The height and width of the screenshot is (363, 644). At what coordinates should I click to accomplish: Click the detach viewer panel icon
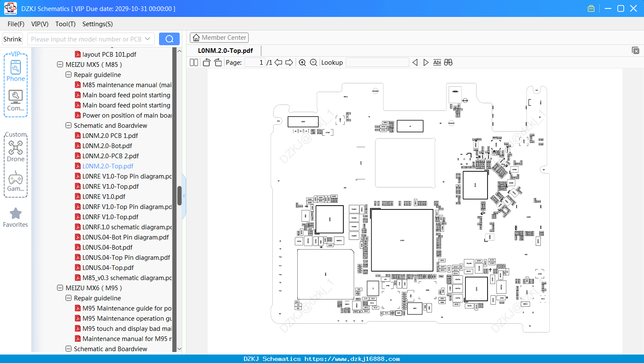click(636, 50)
